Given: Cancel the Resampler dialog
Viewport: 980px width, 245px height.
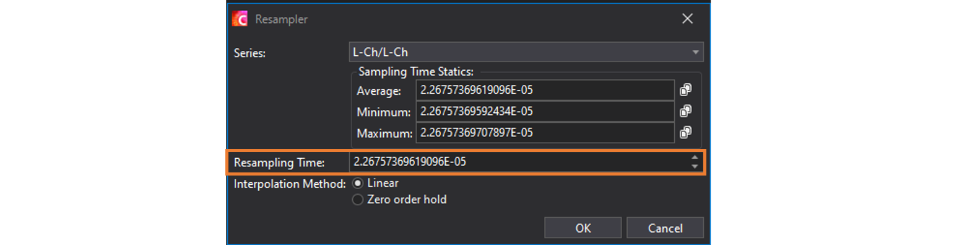Looking at the screenshot, I should click(x=665, y=228).
